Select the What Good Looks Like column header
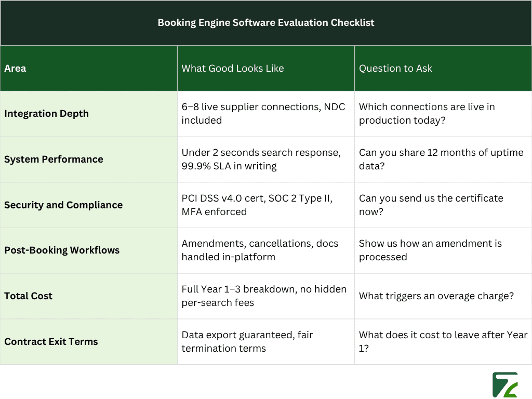Viewport: 532px width, 399px height. (x=233, y=68)
